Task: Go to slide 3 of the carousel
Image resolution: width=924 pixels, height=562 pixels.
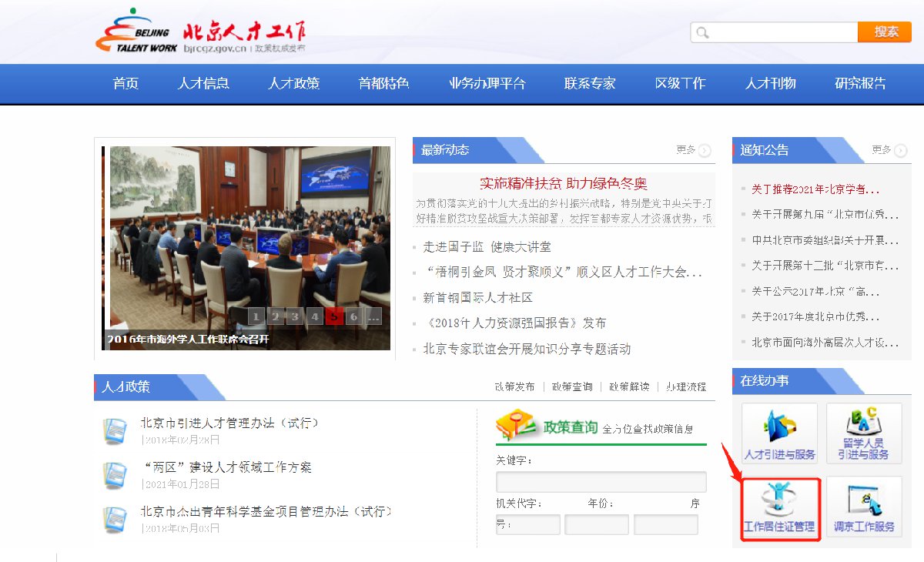Action: coord(295,316)
